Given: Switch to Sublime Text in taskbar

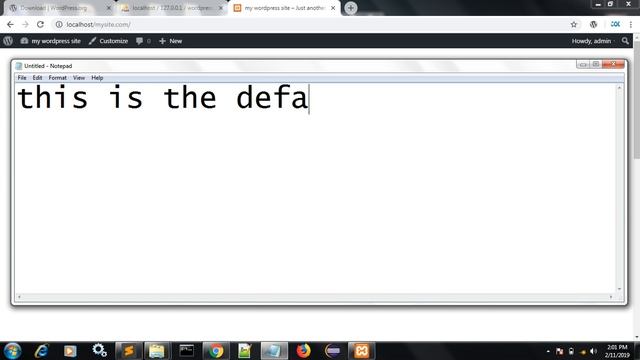Looking at the screenshot, I should pos(129,351).
